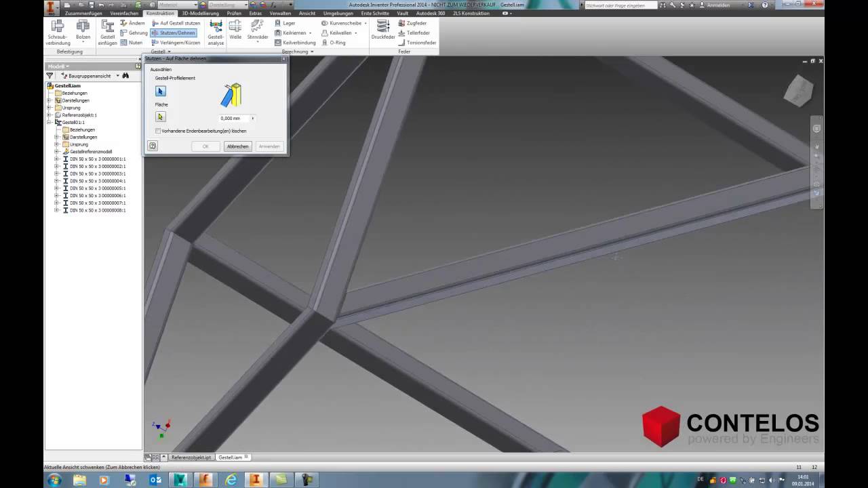Click the dialog help question-mark icon
The width and height of the screenshot is (868, 488).
[x=153, y=146]
